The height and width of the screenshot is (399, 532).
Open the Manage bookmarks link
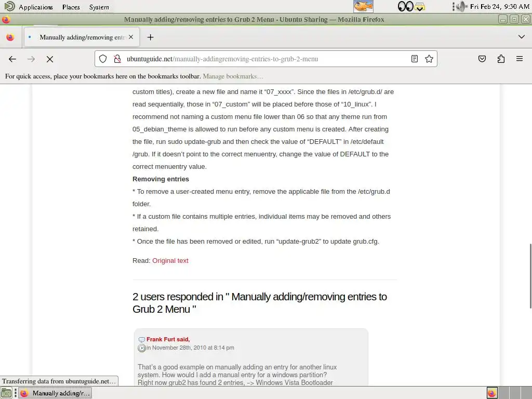pos(233,76)
